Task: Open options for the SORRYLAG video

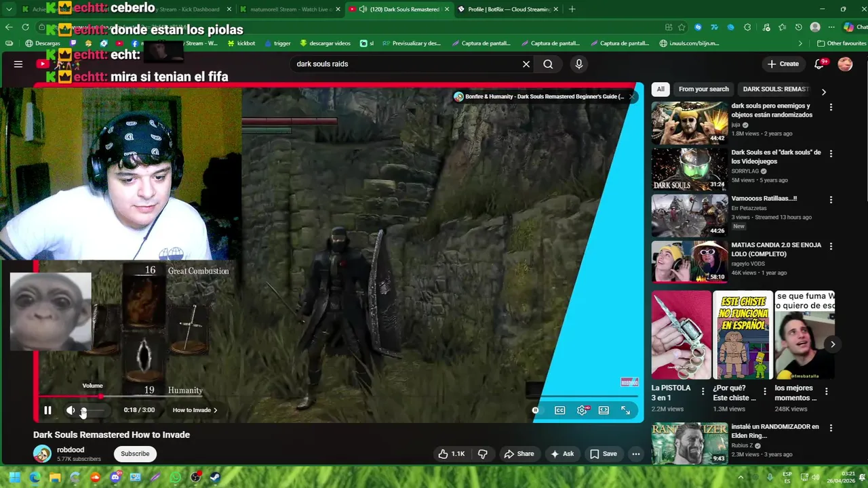Action: [831, 154]
